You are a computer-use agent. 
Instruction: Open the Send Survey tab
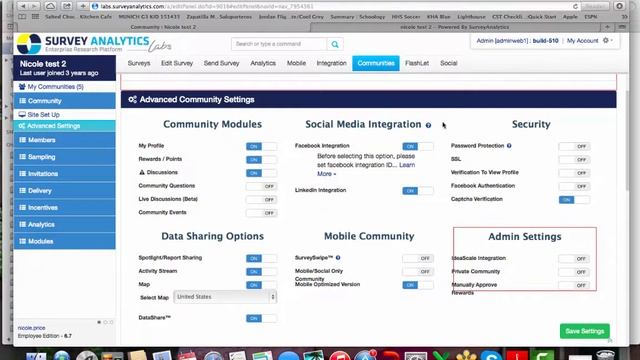click(x=222, y=63)
